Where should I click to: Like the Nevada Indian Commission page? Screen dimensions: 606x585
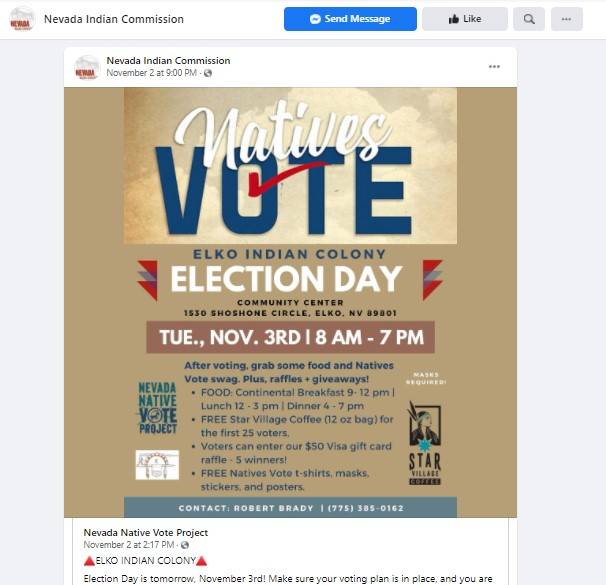[464, 19]
